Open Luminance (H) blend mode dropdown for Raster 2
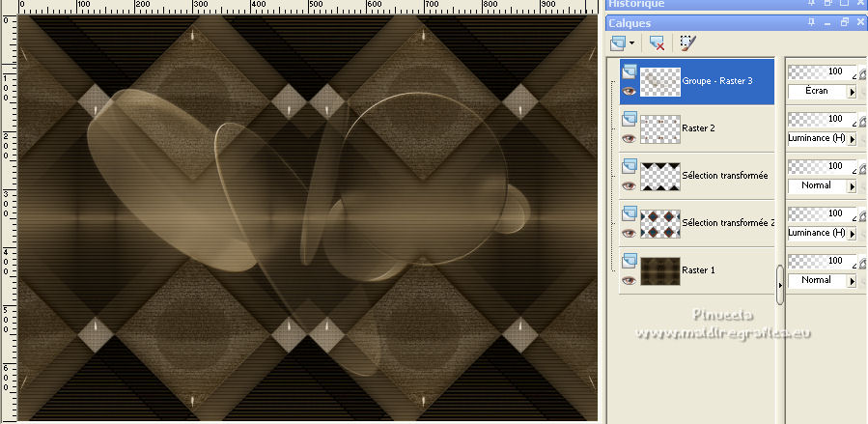The height and width of the screenshot is (424, 868). [x=852, y=138]
